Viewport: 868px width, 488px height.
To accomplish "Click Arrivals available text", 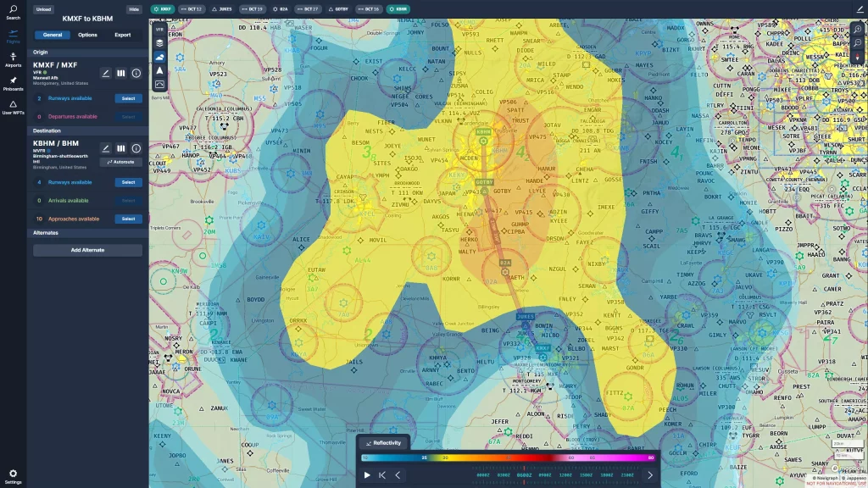I will tap(68, 200).
